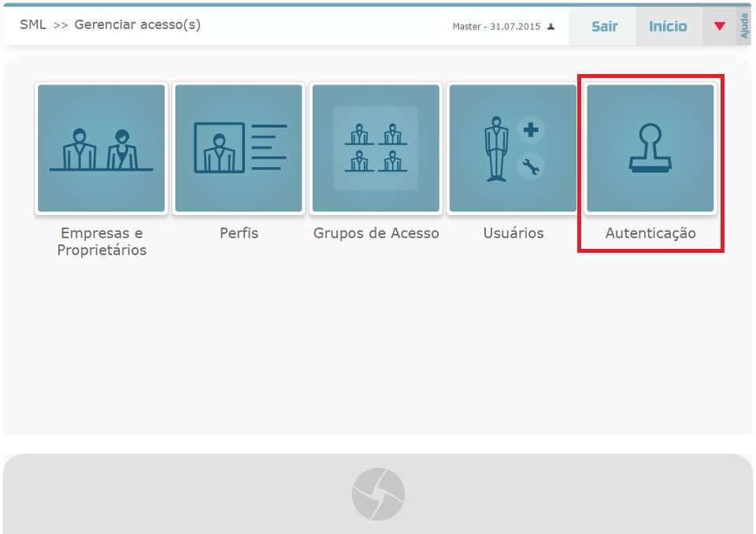This screenshot has height=534, width=756.
Task: Open the Perfis profile card tile
Action: pos(239,148)
